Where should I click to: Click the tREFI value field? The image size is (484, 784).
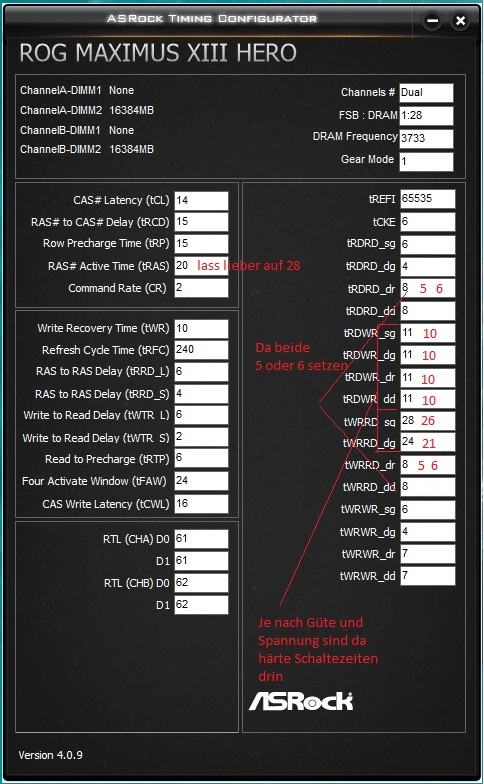[428, 198]
